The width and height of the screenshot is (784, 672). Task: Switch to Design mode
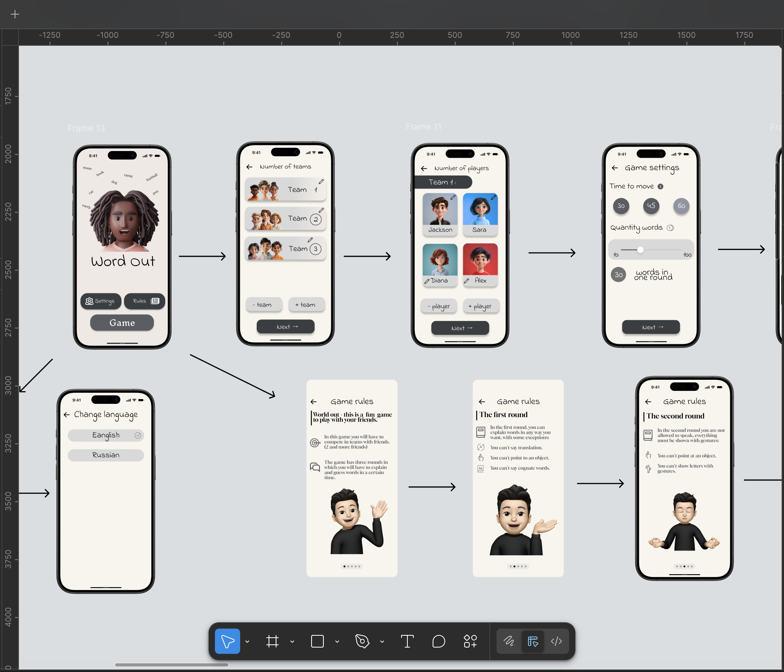pyautogui.click(x=533, y=641)
